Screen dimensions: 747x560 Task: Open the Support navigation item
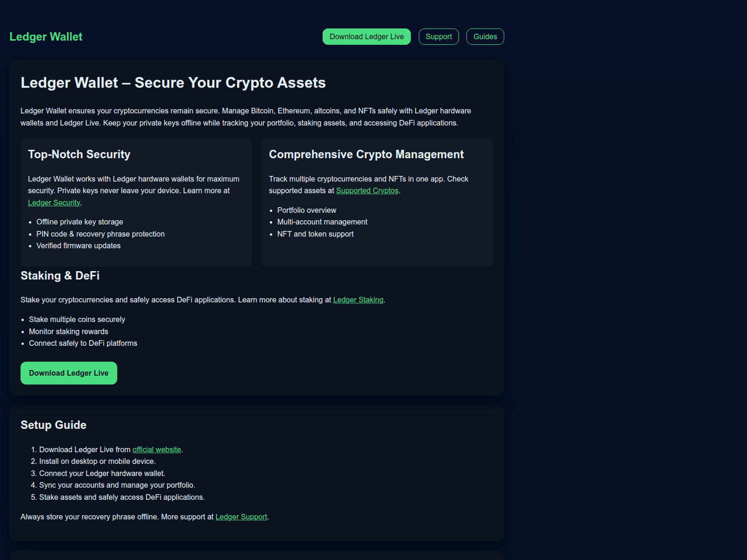[438, 37]
